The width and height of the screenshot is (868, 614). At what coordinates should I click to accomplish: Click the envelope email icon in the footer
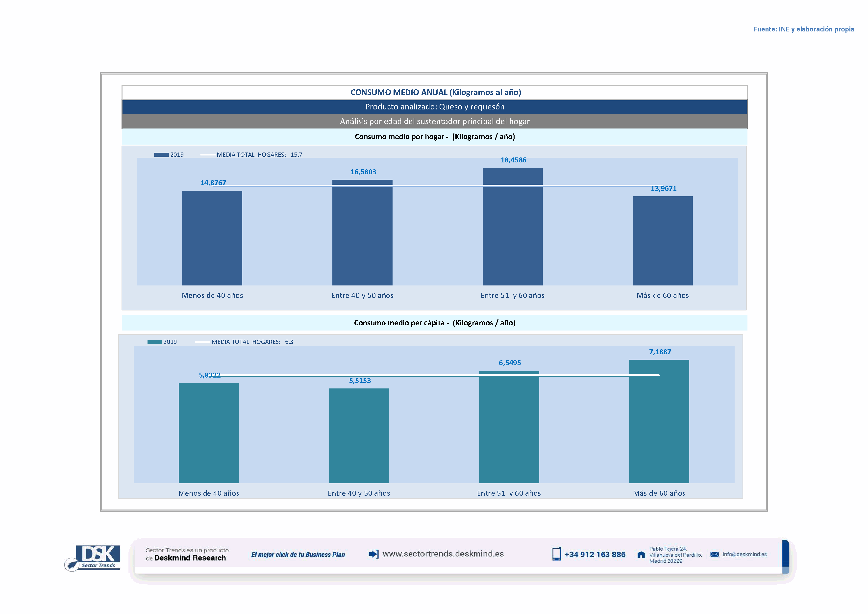714,554
